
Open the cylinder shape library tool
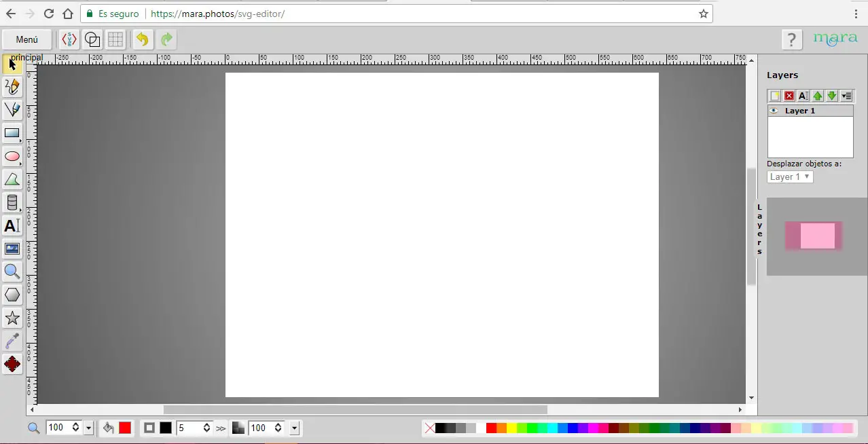point(12,202)
